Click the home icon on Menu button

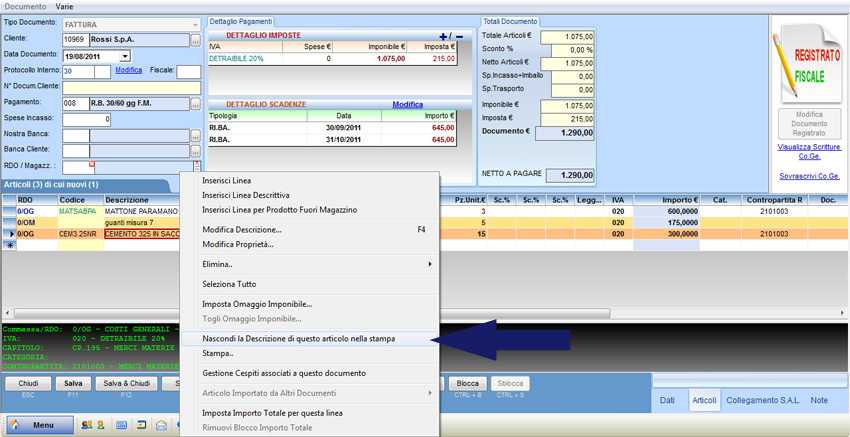pyautogui.click(x=15, y=425)
